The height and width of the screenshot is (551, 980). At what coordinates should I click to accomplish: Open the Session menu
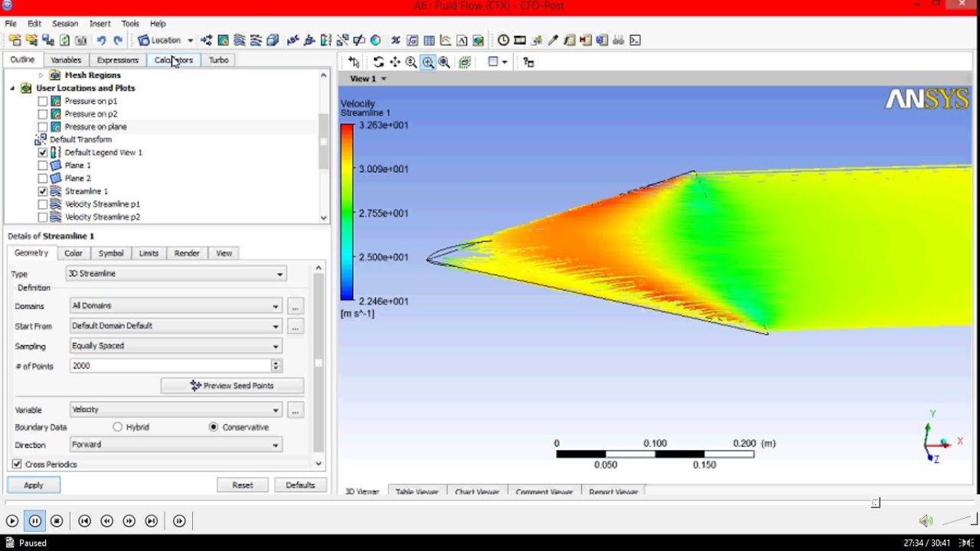pyautogui.click(x=65, y=24)
